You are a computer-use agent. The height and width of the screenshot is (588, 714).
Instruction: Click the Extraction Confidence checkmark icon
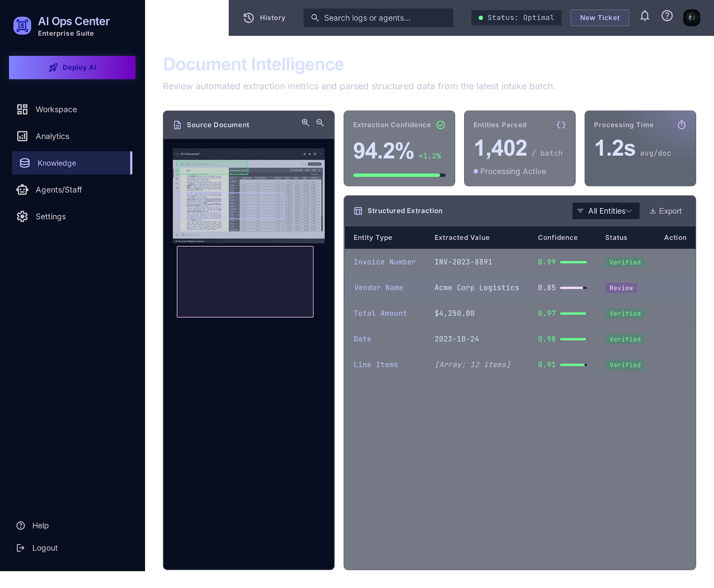coord(441,125)
